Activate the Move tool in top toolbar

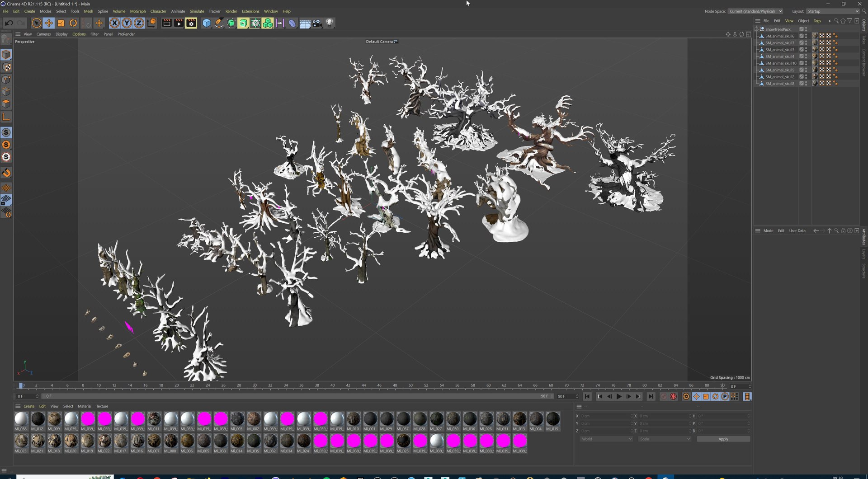click(49, 23)
